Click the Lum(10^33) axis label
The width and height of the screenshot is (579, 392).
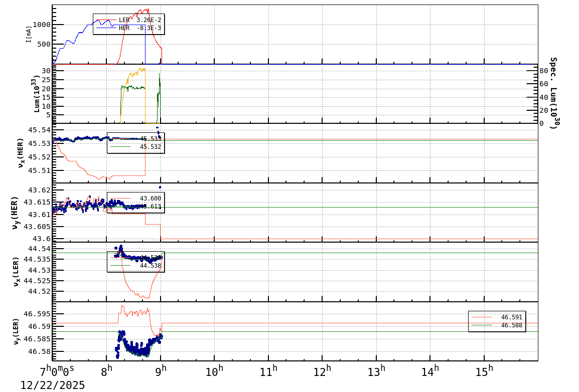(36, 94)
